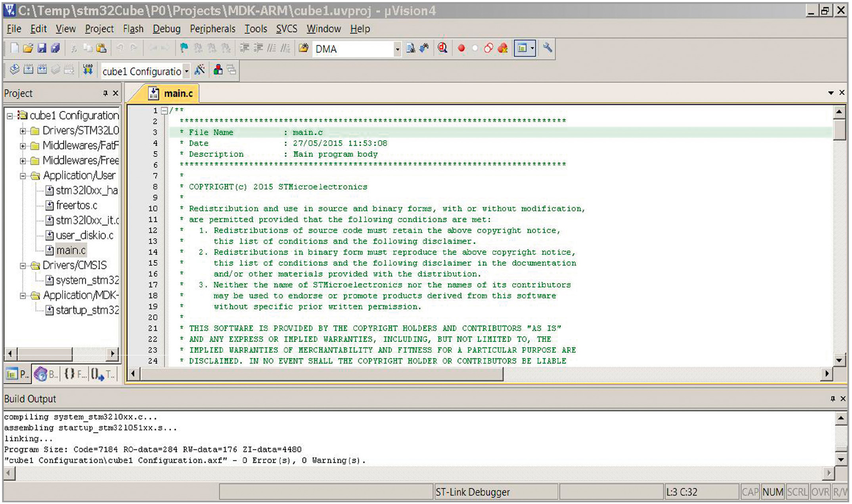Insert a bookmark with the flag icon
852x504 pixels.
click(184, 48)
